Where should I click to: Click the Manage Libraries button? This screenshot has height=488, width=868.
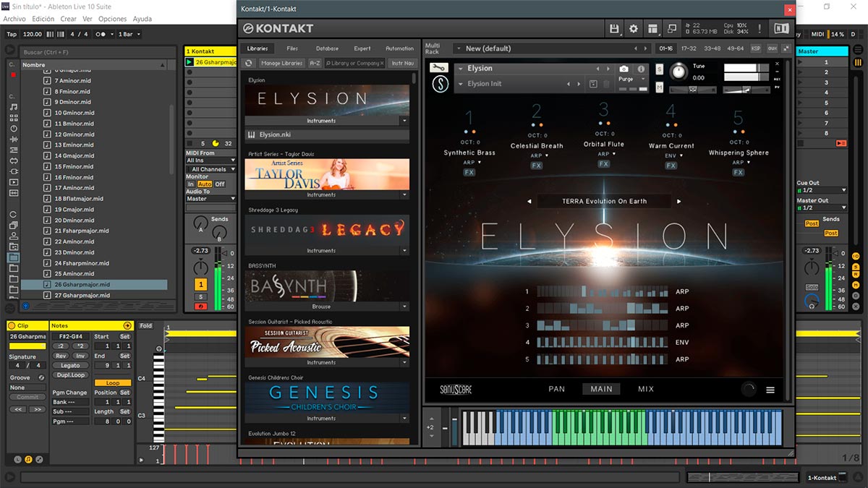click(x=282, y=64)
